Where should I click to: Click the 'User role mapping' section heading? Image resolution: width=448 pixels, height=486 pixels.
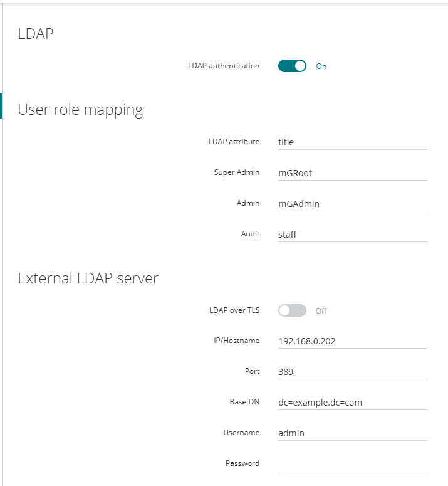tap(80, 110)
